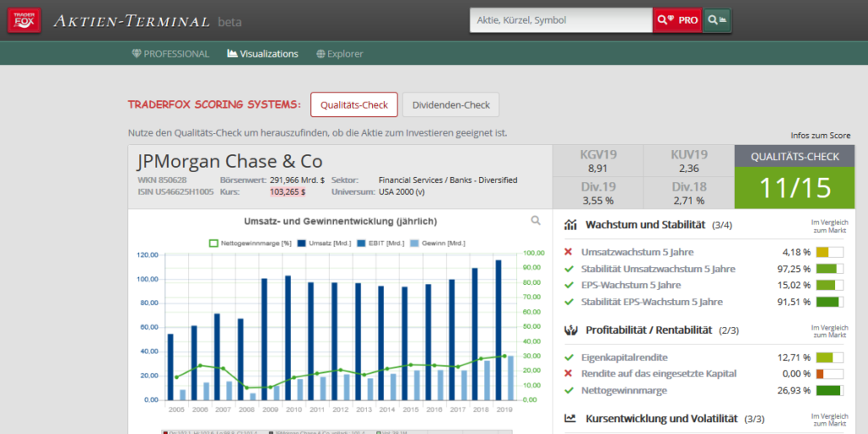The image size is (868, 434).
Task: Click the sector text Financial Services / Banks - Diversified
Action: (x=448, y=180)
